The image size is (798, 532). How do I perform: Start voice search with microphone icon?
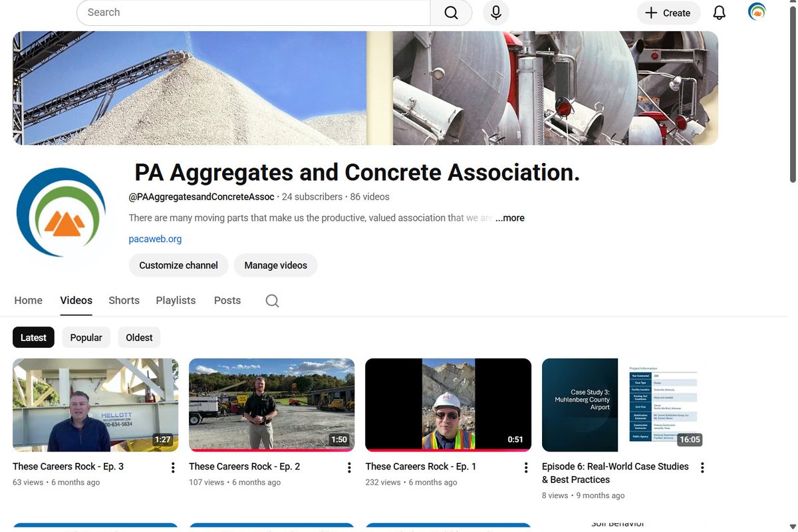point(496,13)
